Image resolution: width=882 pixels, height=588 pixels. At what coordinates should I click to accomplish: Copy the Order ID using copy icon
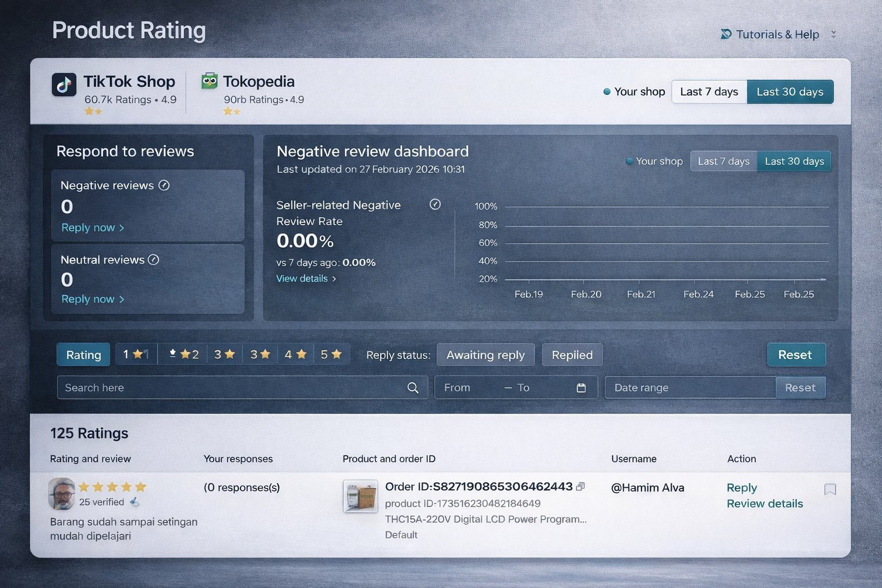click(581, 486)
